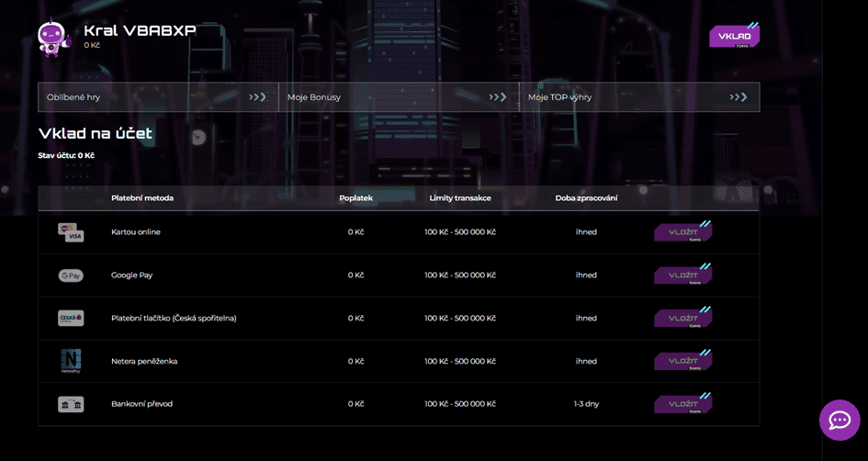Click the Vklad na účet heading
This screenshot has width=868, height=461.
pyautogui.click(x=96, y=133)
